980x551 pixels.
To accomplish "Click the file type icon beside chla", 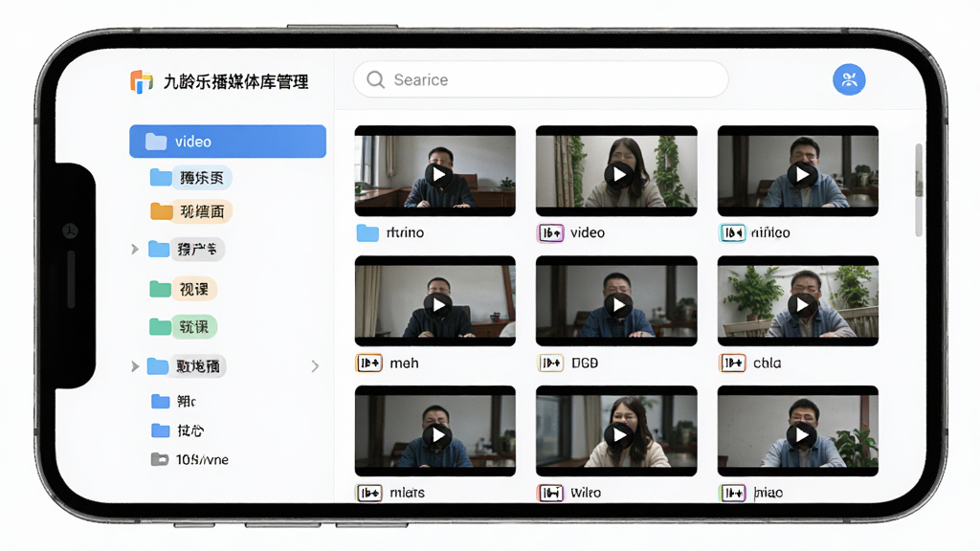I will (732, 363).
